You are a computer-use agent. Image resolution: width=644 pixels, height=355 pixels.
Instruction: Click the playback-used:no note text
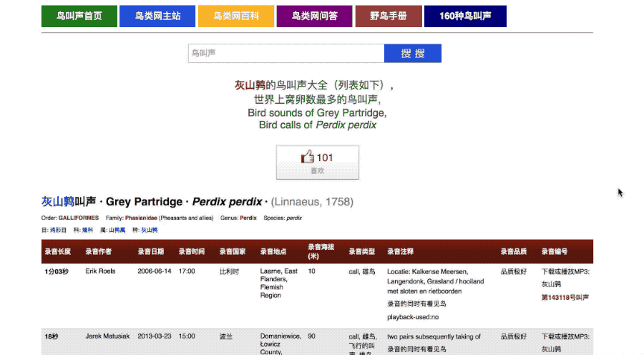[413, 317]
